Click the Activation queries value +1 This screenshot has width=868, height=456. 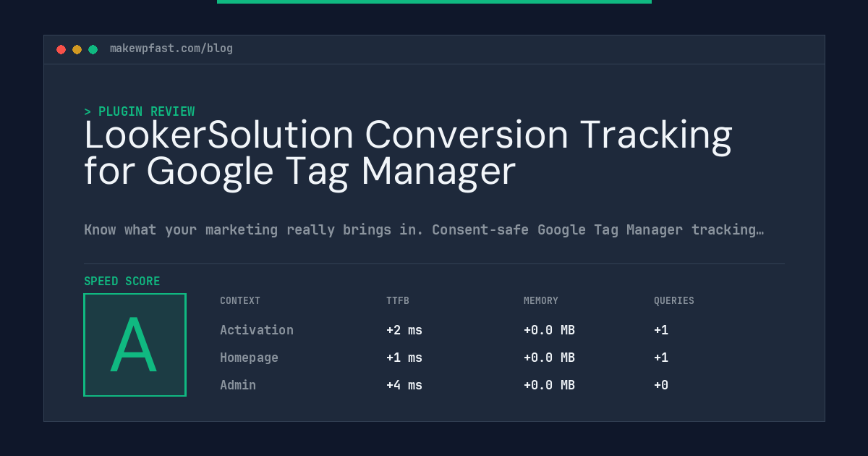tap(661, 330)
